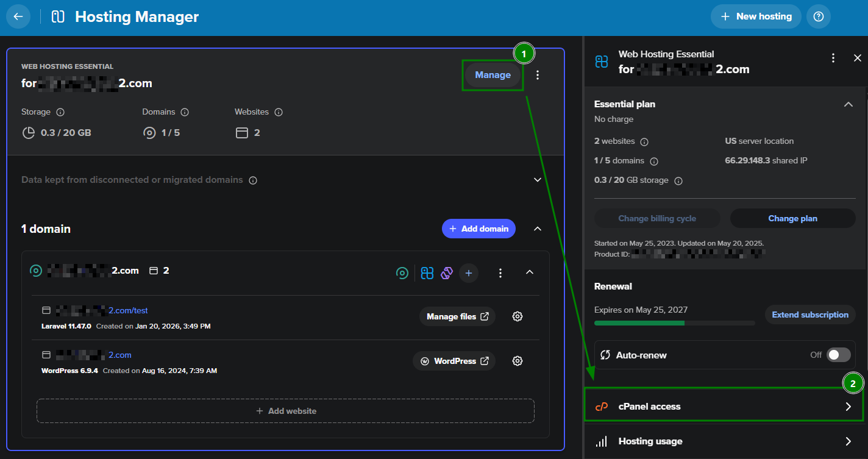This screenshot has width=868, height=459.
Task: Click the blue hosting icon in the domain row
Action: [x=427, y=273]
